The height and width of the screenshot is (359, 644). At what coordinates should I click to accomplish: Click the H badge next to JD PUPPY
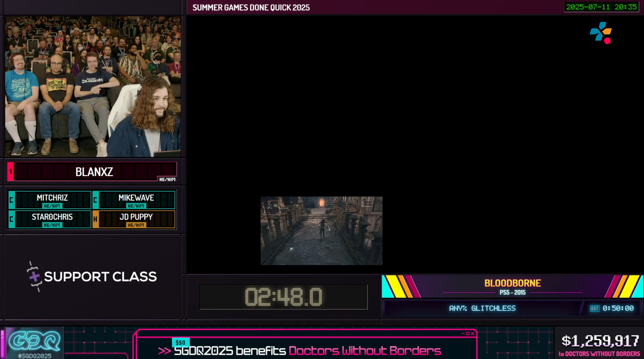tap(95, 219)
